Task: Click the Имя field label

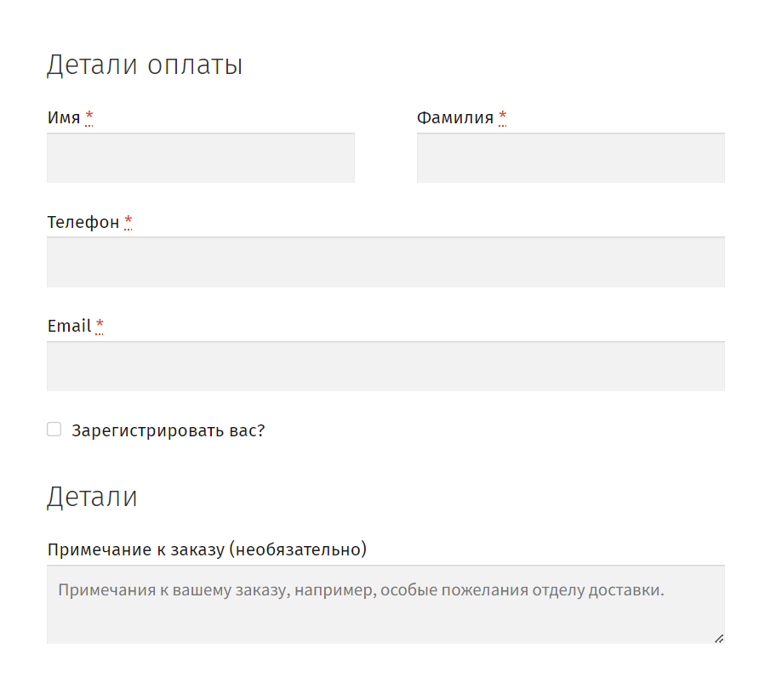Action: click(64, 117)
